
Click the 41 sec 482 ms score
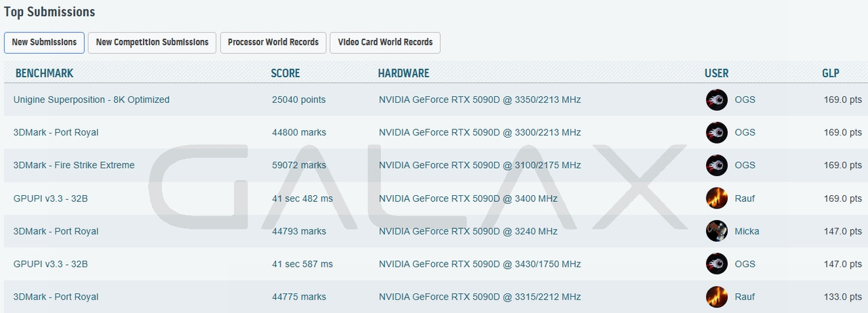302,199
